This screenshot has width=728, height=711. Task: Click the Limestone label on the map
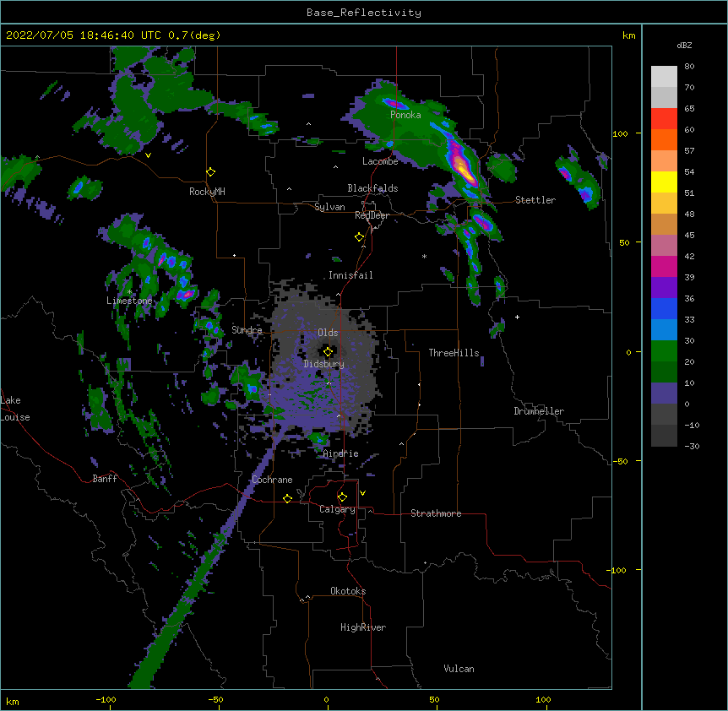[x=129, y=301]
